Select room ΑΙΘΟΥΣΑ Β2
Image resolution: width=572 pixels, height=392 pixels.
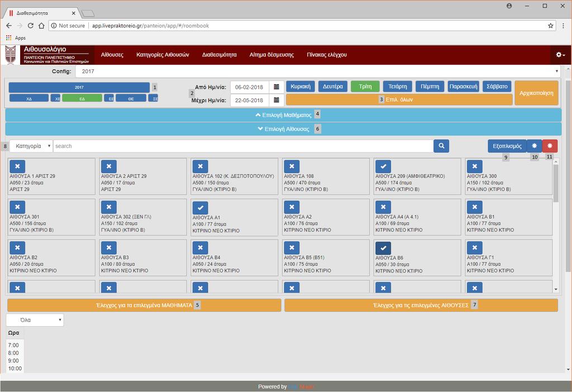point(17,247)
